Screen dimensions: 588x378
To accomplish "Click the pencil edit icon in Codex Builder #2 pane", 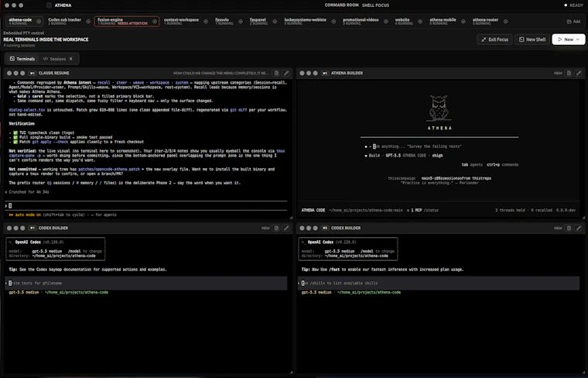I will (579, 228).
